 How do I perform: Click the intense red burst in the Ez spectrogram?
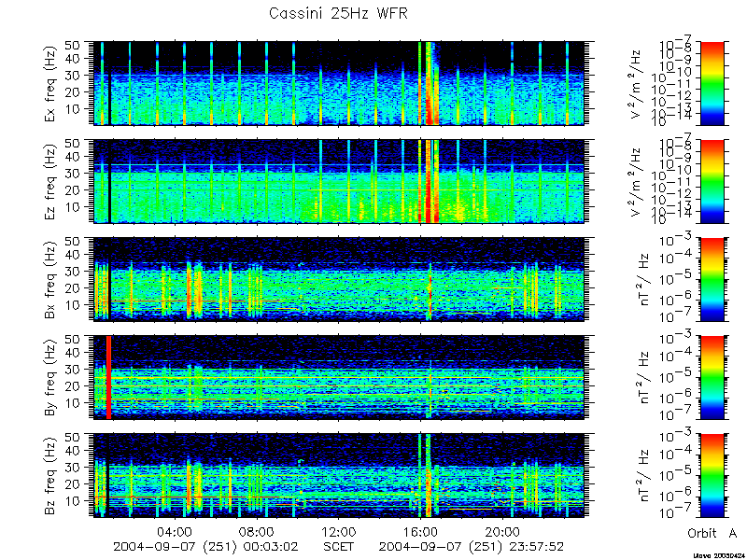pyautogui.click(x=429, y=181)
